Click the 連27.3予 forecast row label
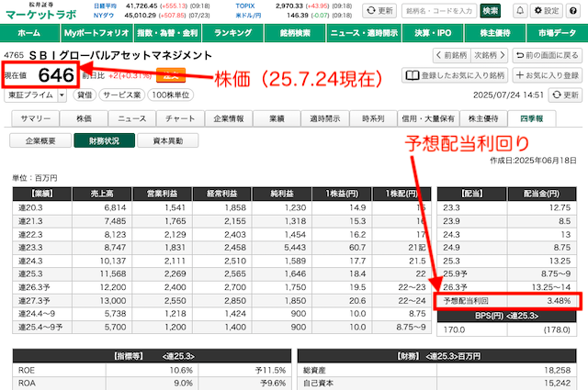 click(34, 301)
